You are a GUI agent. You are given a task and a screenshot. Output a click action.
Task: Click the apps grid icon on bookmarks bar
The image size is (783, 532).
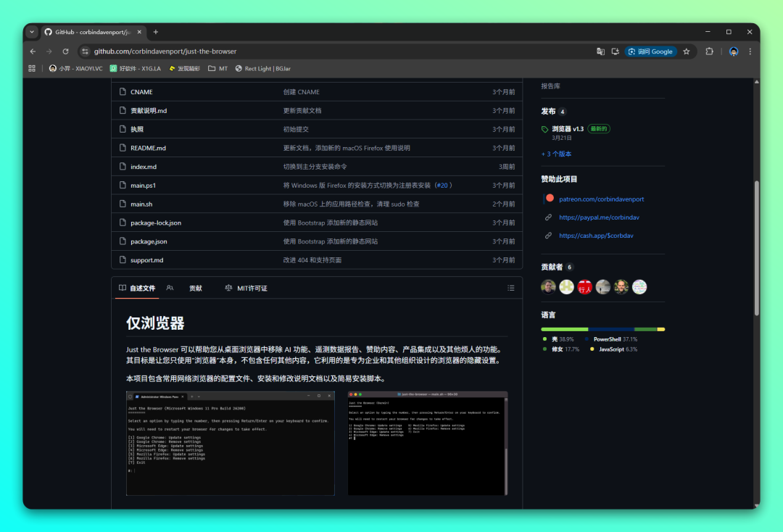31,67
